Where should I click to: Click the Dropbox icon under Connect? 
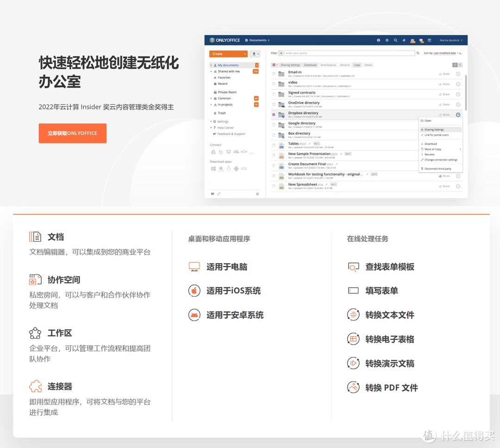click(x=228, y=152)
